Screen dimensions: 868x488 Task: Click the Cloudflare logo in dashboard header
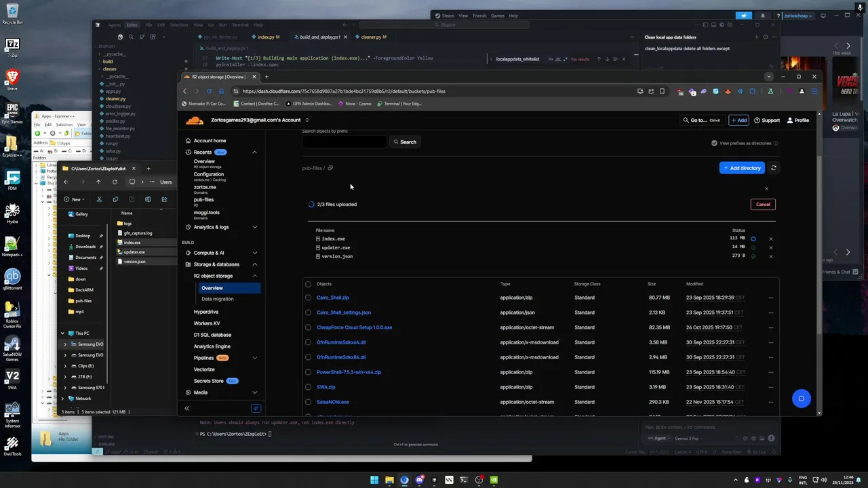pos(195,121)
